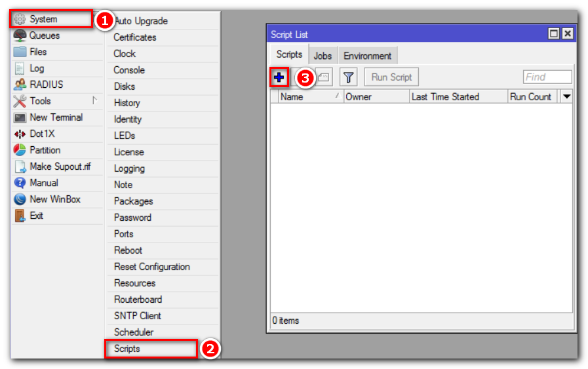Open Scheduler from System submenu
588x369 pixels.
pyautogui.click(x=134, y=332)
